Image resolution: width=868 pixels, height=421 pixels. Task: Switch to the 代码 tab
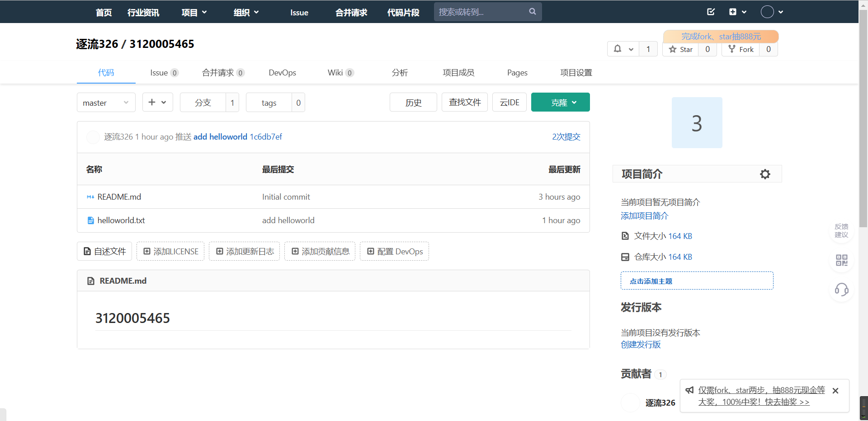[x=106, y=73]
